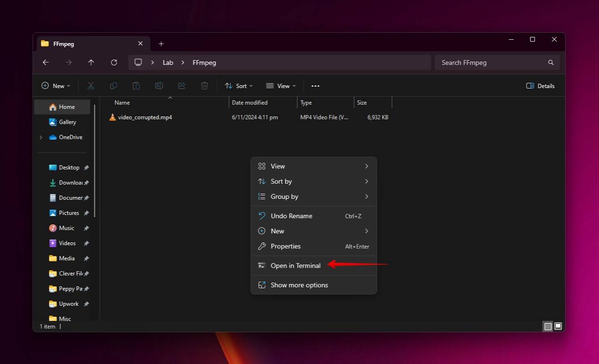
Task: Choose Open in Terminal
Action: click(314, 266)
